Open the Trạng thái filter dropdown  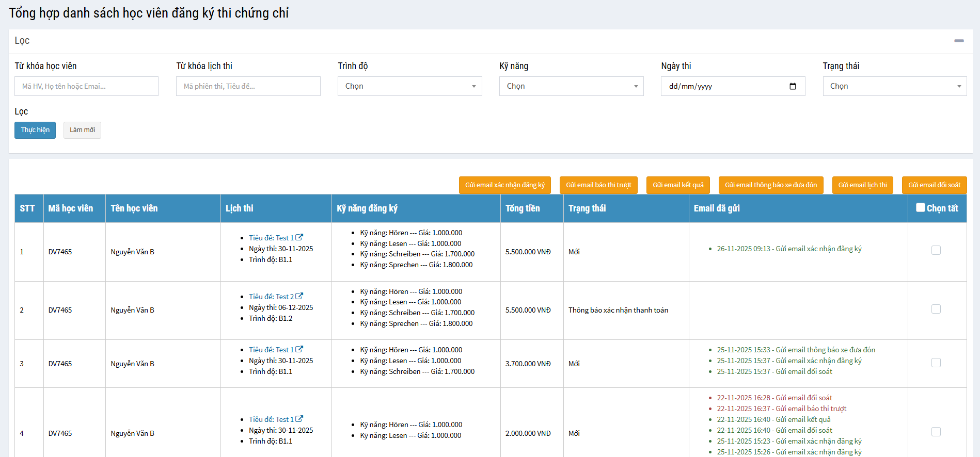[x=894, y=86]
